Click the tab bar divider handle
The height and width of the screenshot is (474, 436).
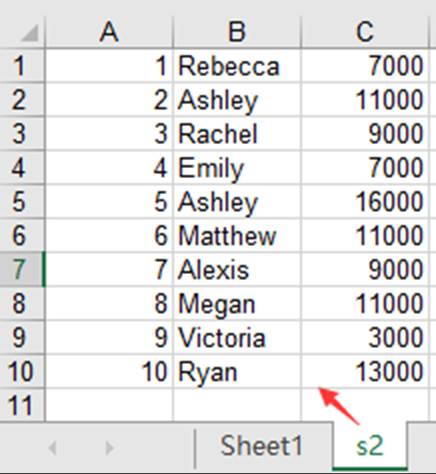coord(194,448)
